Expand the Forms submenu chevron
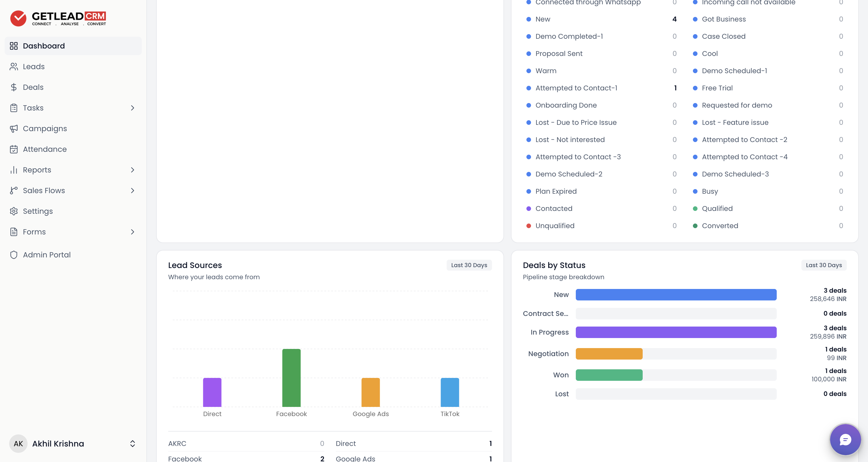 pyautogui.click(x=132, y=232)
